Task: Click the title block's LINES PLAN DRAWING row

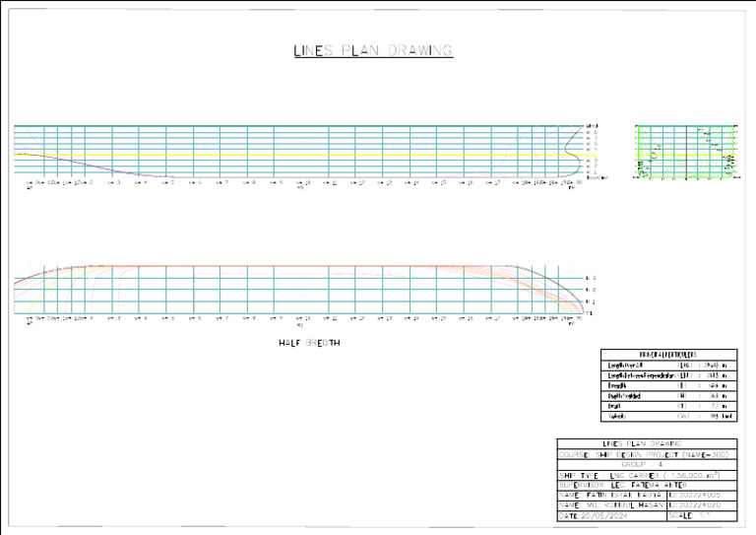Action: point(647,443)
